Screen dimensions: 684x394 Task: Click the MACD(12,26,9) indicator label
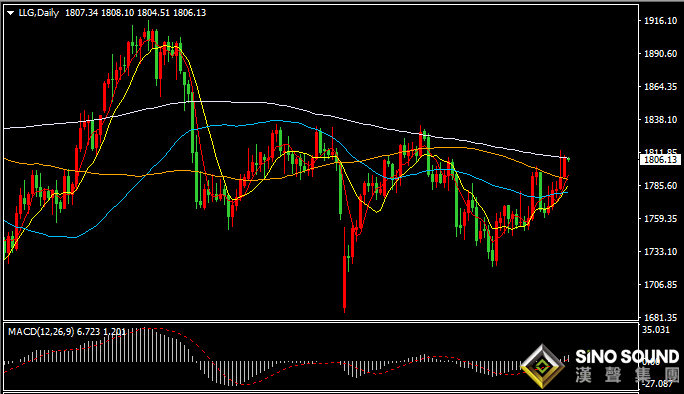click(x=41, y=332)
